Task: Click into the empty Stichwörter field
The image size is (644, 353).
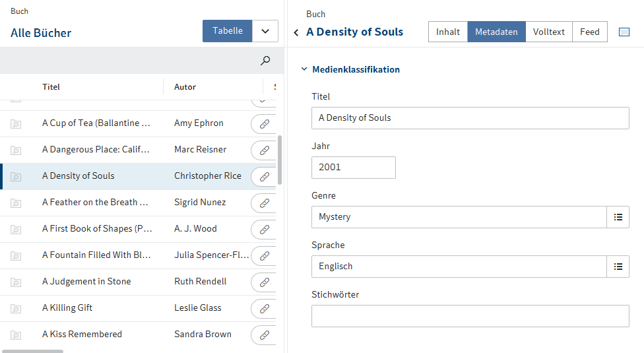Action: coord(470,316)
